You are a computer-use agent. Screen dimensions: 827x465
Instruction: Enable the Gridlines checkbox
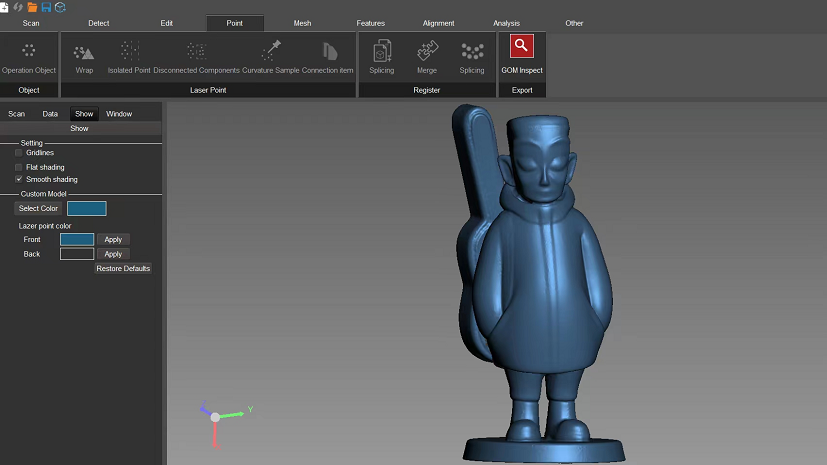click(19, 153)
